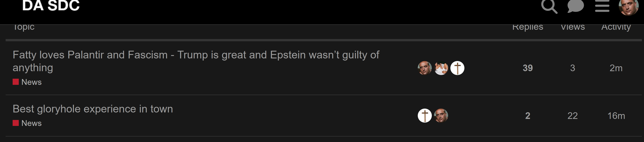Sort topics by Activity column
The image size is (644, 142).
[x=616, y=27]
